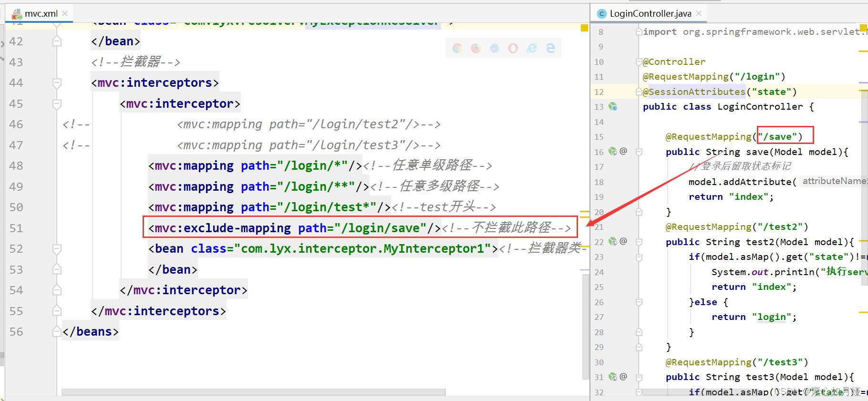Image resolution: width=868 pixels, height=401 pixels.
Task: Click @RequestMapping("/login") annotation
Action: point(713,77)
